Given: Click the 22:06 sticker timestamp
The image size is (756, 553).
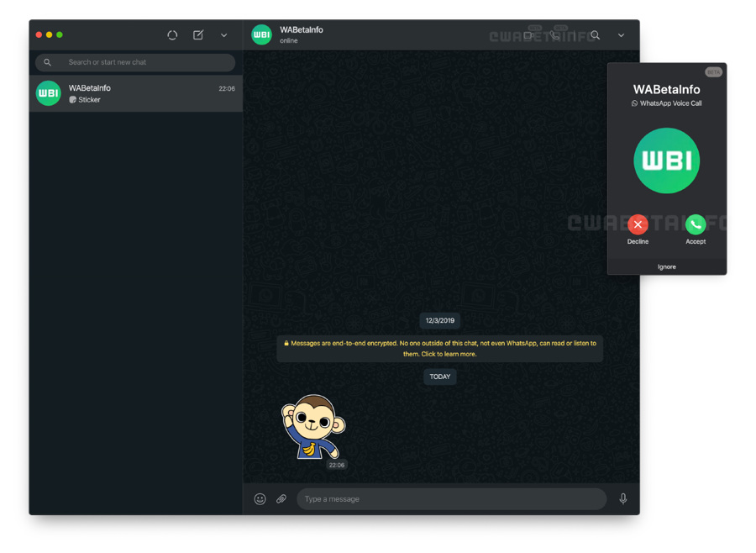Looking at the screenshot, I should click(x=337, y=466).
